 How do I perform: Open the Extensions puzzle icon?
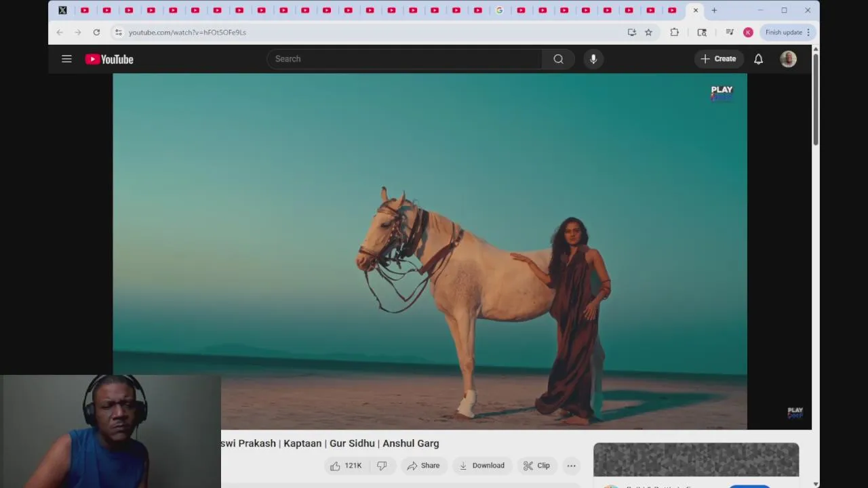[x=674, y=32]
